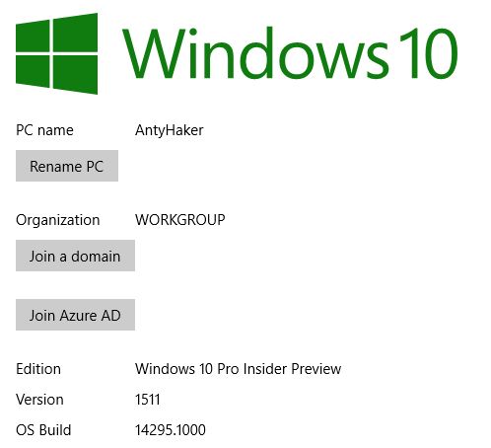Viewport: 491px width, 448px height.
Task: Click the PC name label
Action: (x=44, y=130)
